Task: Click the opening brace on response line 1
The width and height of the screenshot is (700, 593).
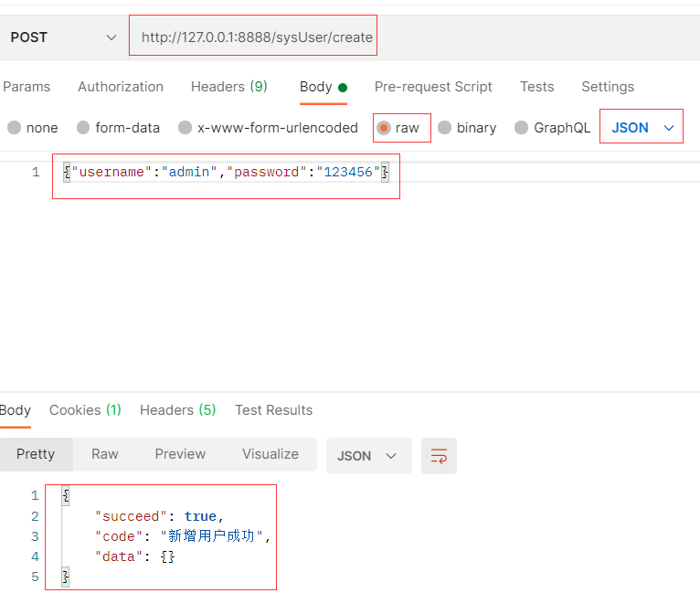Action: [66, 495]
